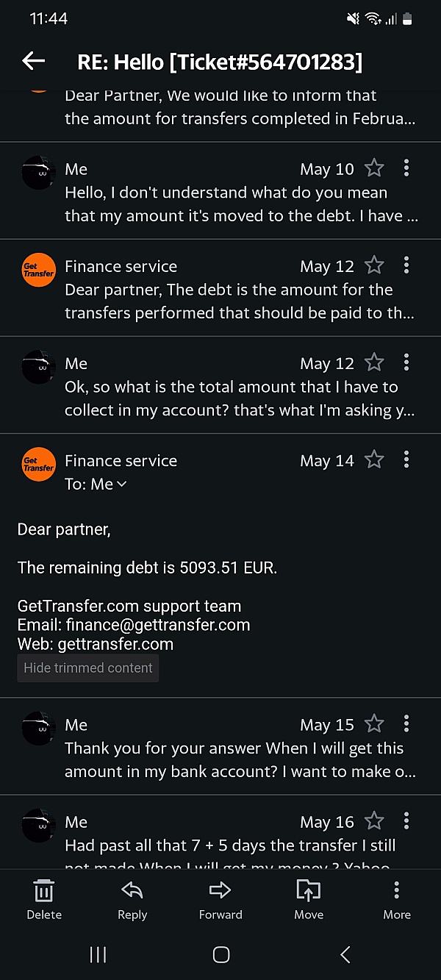Tap the GetTransfer sender avatar on May 14

(x=39, y=465)
